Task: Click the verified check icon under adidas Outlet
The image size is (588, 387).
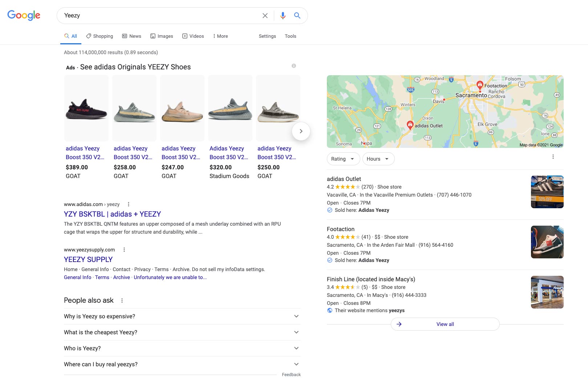Action: (330, 210)
